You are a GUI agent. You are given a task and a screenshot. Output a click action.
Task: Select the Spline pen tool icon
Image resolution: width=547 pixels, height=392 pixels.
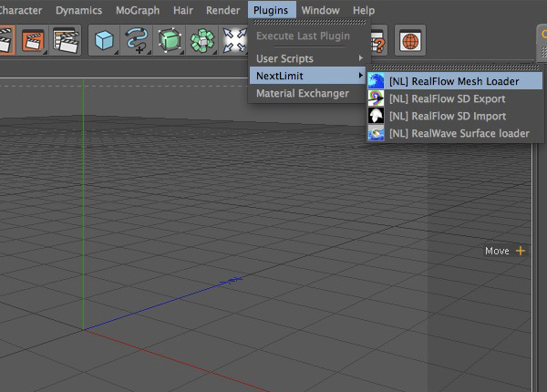[x=137, y=40]
